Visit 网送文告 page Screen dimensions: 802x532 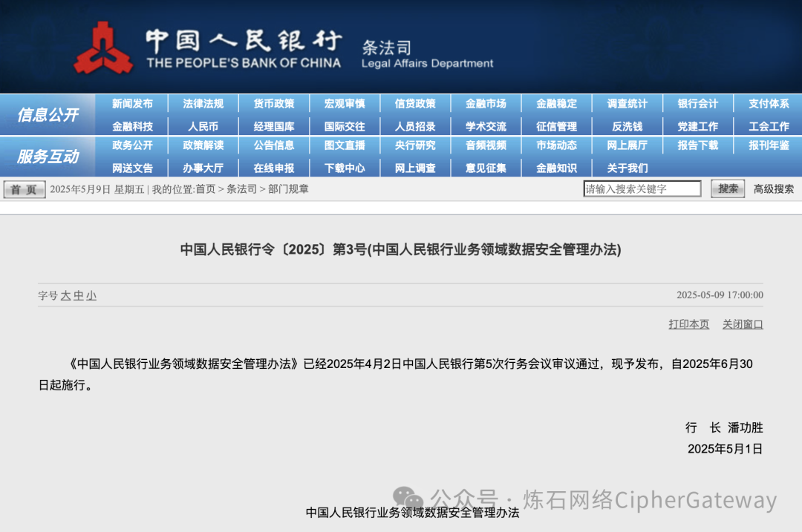click(x=132, y=168)
